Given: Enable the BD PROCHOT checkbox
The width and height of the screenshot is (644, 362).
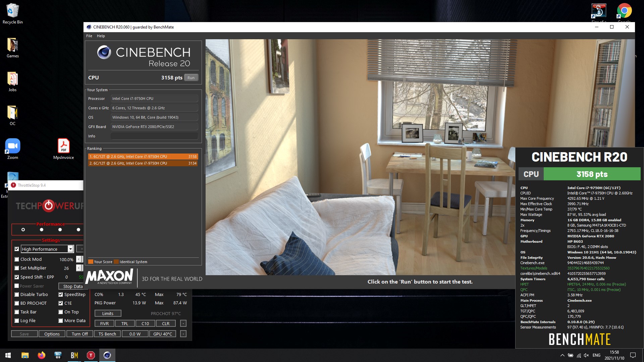Looking at the screenshot, I should pyautogui.click(x=17, y=303).
